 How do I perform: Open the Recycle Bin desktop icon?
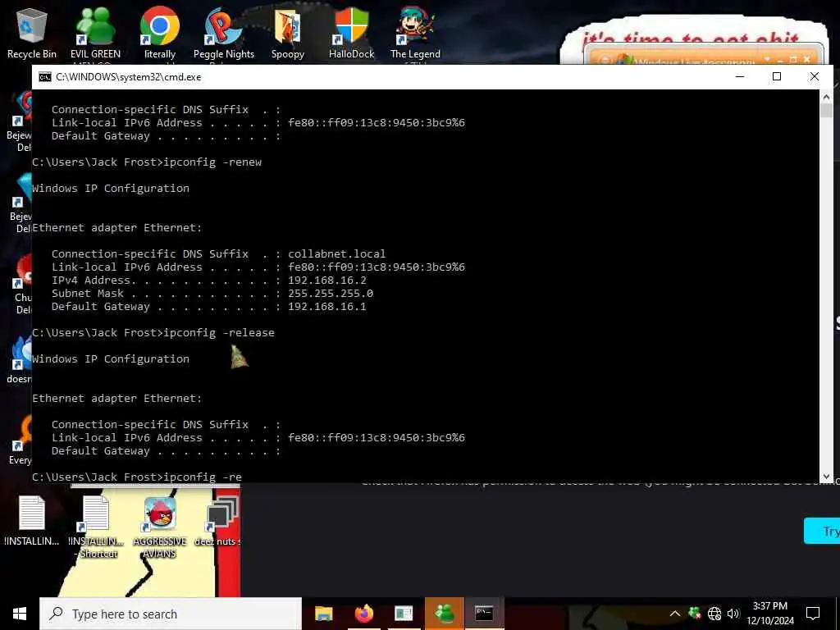(32, 33)
